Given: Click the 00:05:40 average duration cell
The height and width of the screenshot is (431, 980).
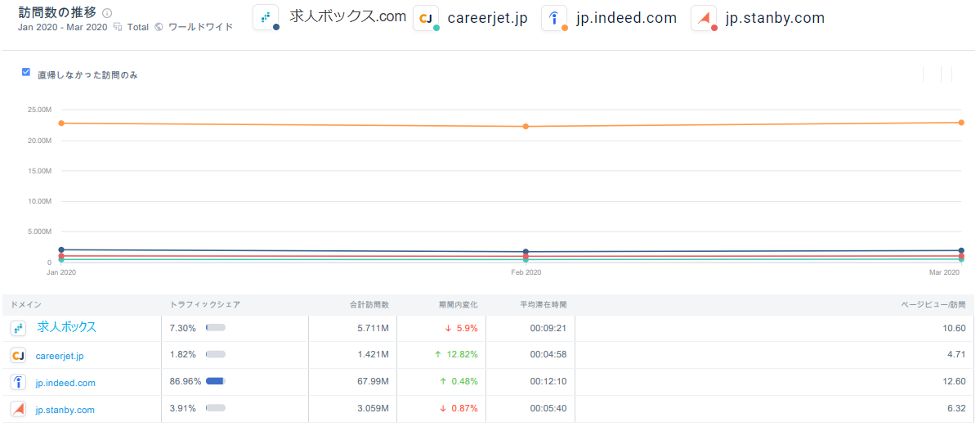Looking at the screenshot, I should (x=548, y=409).
